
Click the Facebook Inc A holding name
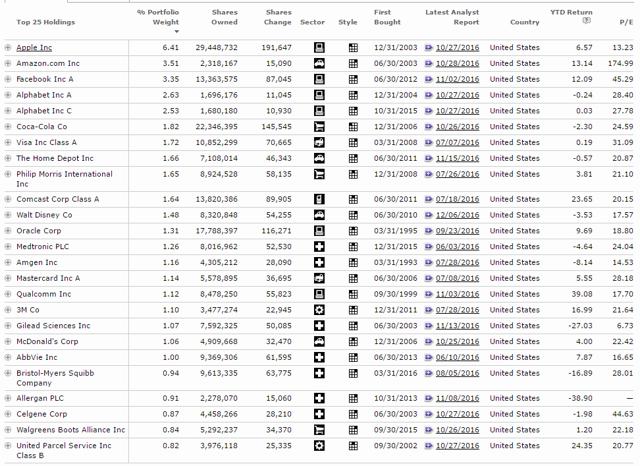click(45, 80)
